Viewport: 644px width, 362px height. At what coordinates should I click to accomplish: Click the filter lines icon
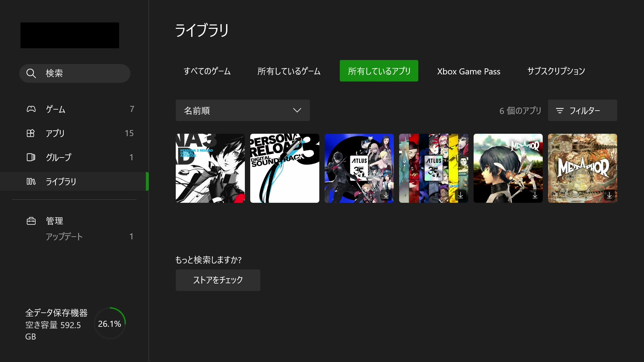click(559, 111)
